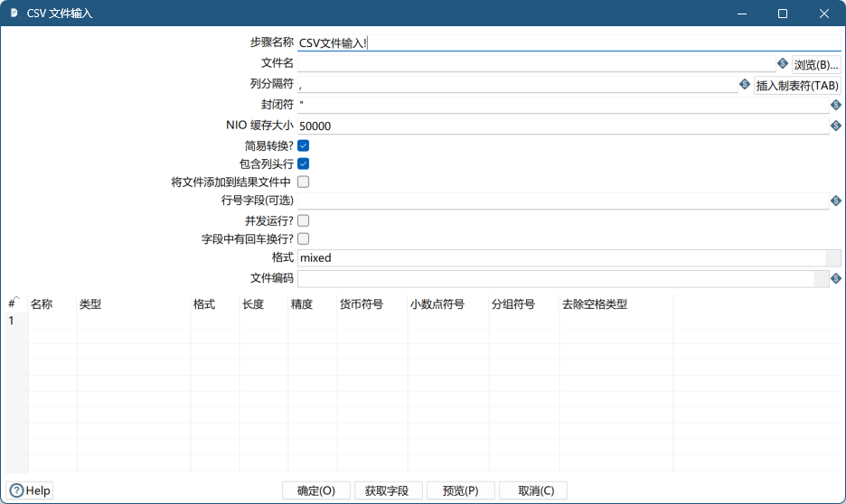The image size is (846, 504).
Task: Uncheck the 简易转换? checkbox
Action: pos(304,145)
